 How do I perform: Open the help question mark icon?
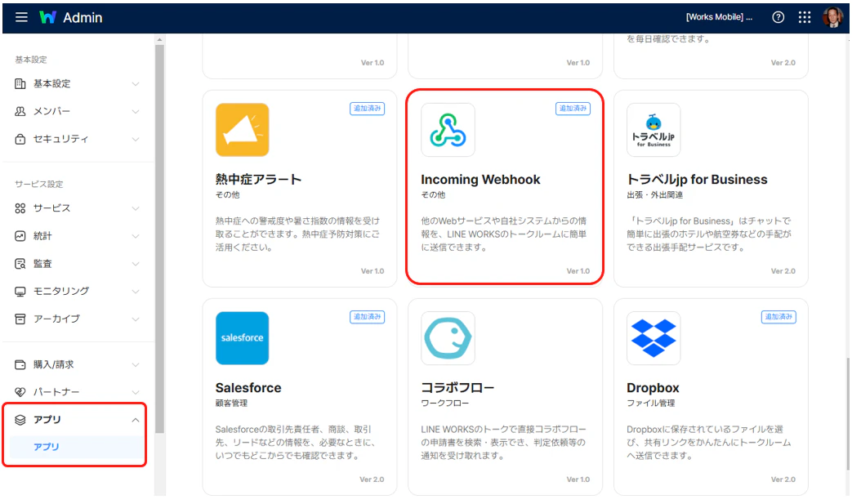778,17
